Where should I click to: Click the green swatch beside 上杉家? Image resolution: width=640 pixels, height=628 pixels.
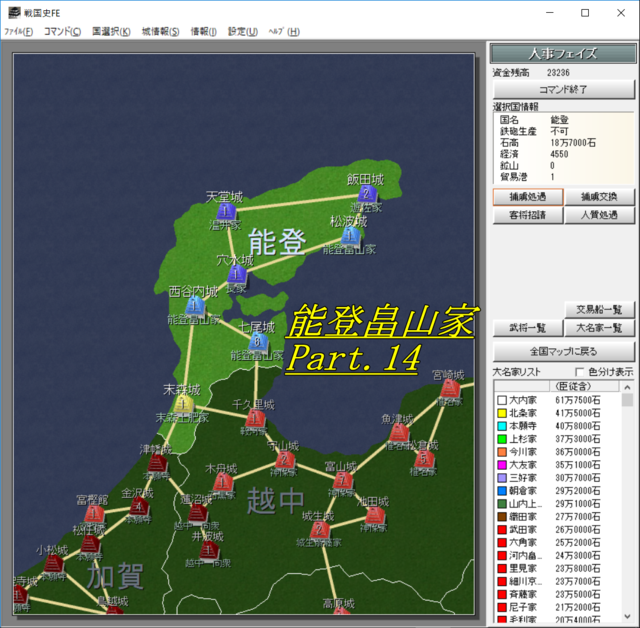pyautogui.click(x=502, y=439)
